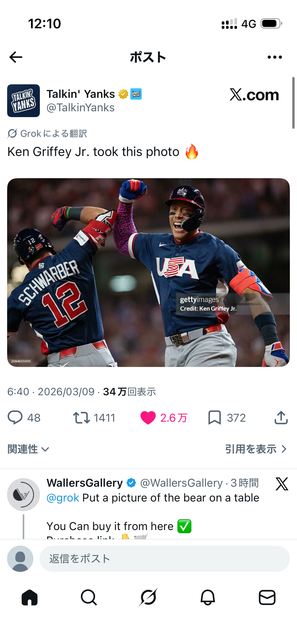Open the notifications bell icon
This screenshot has width=297, height=644.
click(208, 597)
